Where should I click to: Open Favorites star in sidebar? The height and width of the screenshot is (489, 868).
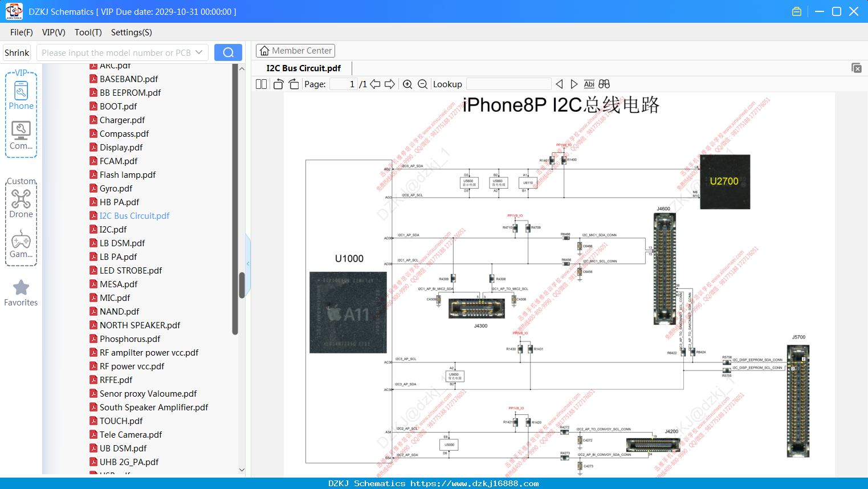(21, 293)
